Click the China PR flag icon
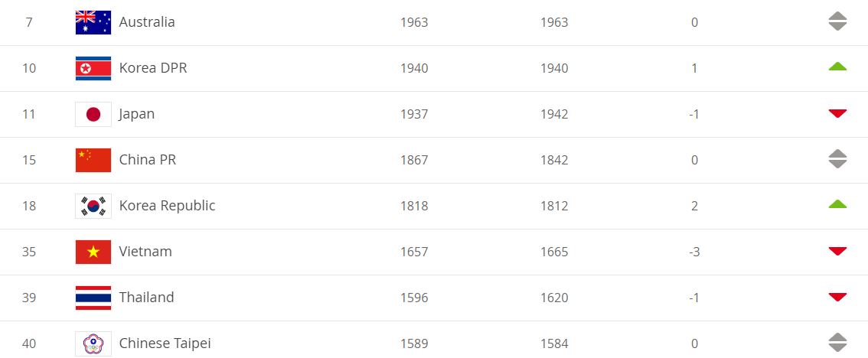This screenshot has width=868, height=358. coord(93,160)
